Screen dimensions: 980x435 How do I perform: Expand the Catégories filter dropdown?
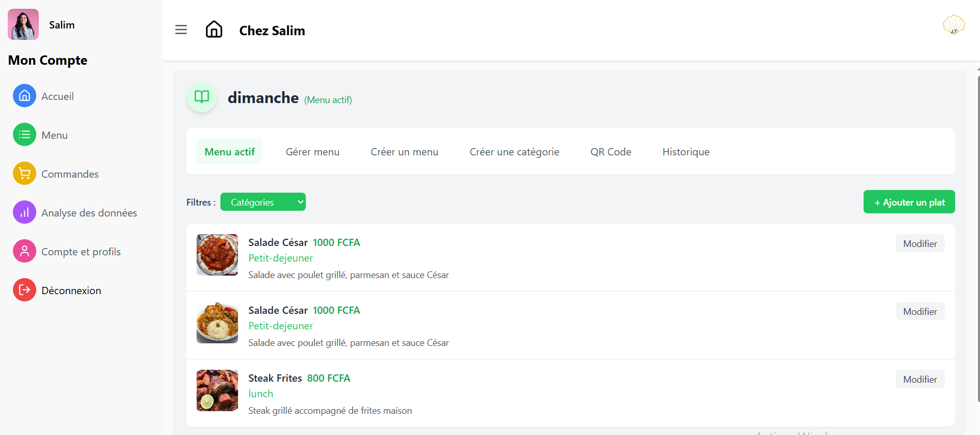click(x=263, y=202)
